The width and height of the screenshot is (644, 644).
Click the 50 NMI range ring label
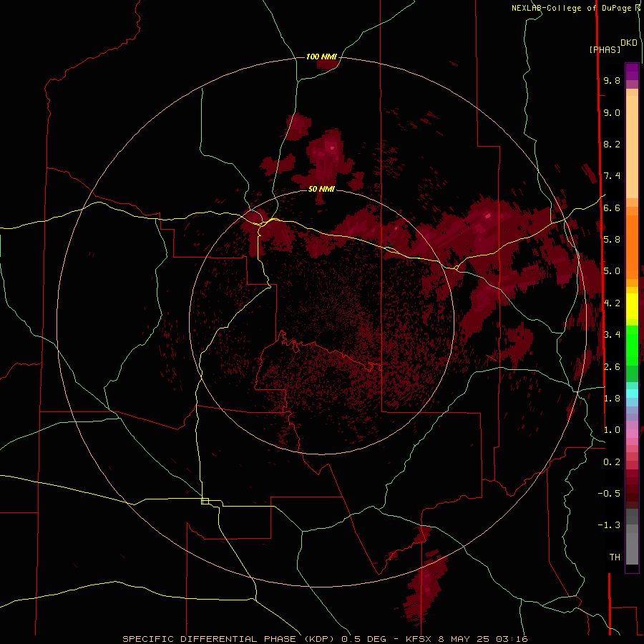tap(321, 189)
